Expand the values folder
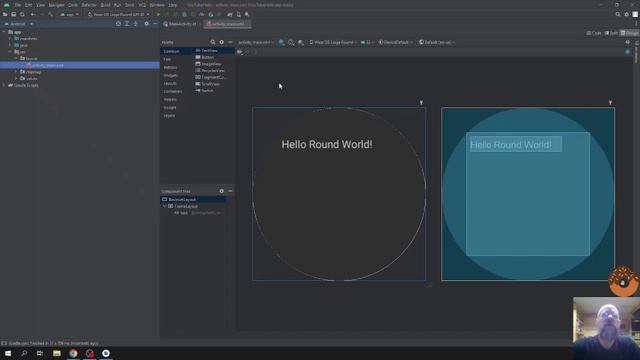 [x=16, y=78]
